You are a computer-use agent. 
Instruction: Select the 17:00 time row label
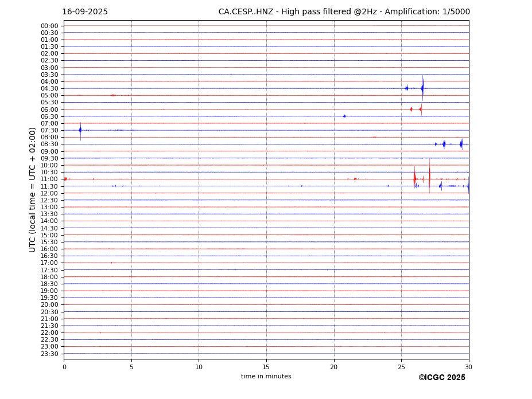click(x=49, y=263)
